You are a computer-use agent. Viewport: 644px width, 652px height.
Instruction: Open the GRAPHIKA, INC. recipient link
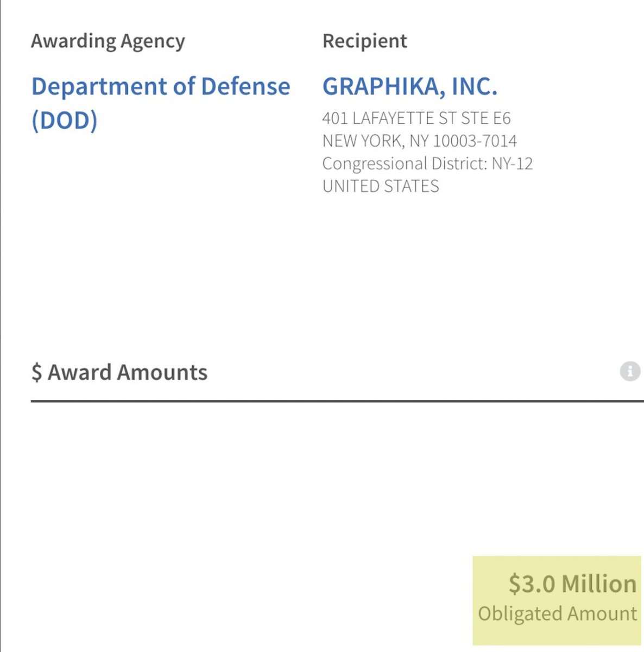coord(409,86)
